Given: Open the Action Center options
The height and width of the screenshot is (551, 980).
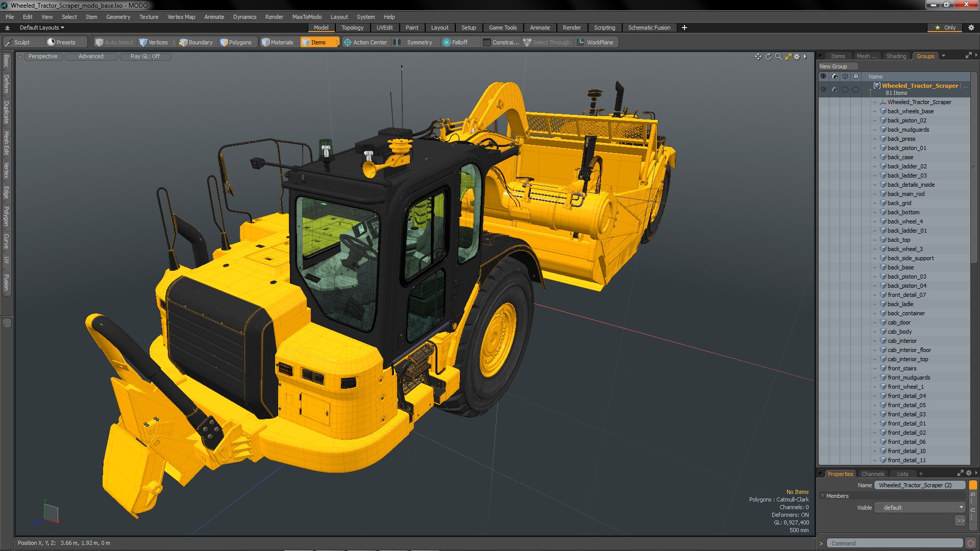Looking at the screenshot, I should pyautogui.click(x=365, y=42).
